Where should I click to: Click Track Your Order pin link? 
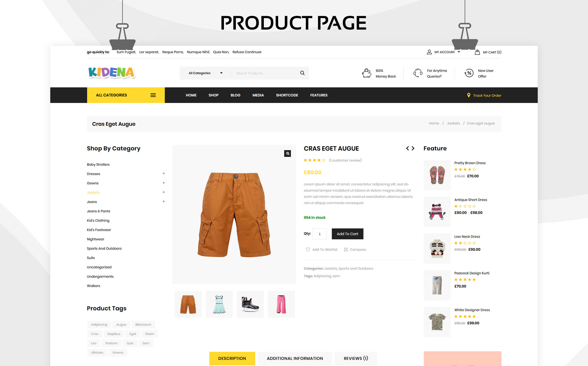pos(484,95)
